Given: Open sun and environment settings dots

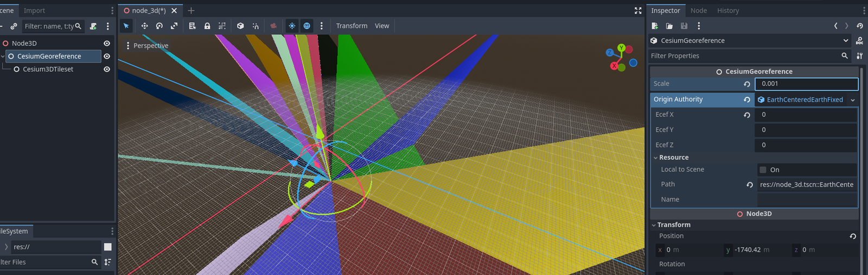Looking at the screenshot, I should click(x=322, y=26).
